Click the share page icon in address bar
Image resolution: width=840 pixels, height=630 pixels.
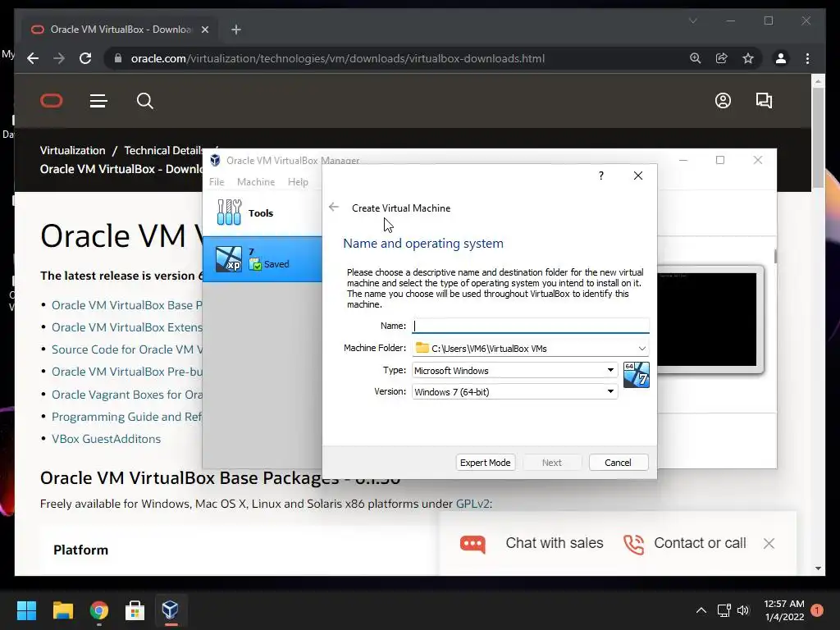722,58
